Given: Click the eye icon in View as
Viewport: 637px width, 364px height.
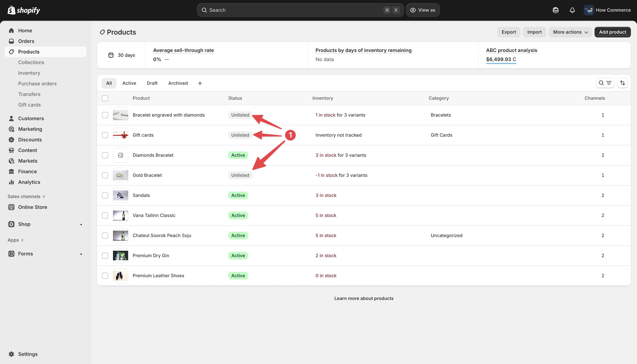Looking at the screenshot, I should click(413, 10).
